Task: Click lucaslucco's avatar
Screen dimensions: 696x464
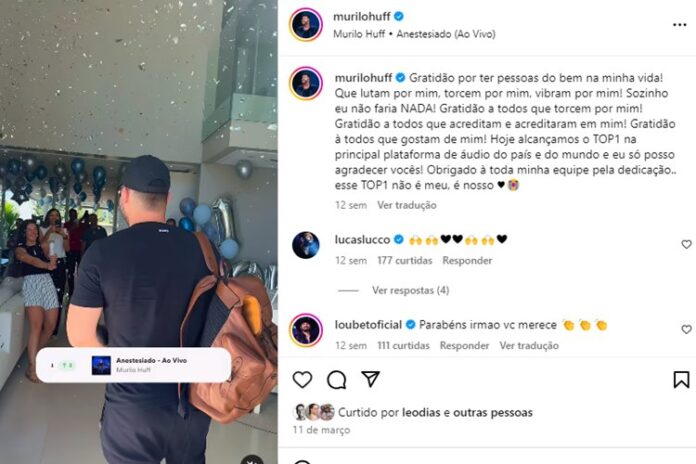Action: pos(306,245)
